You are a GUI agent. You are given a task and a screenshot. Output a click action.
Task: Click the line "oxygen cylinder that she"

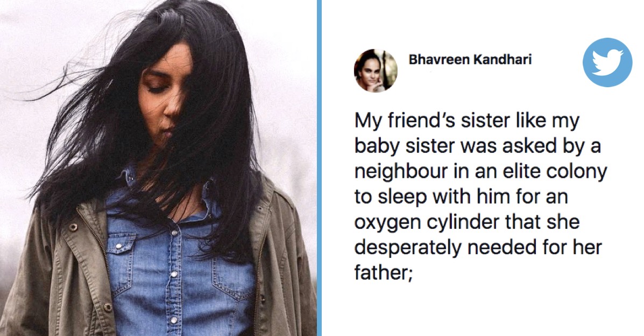[x=467, y=222]
